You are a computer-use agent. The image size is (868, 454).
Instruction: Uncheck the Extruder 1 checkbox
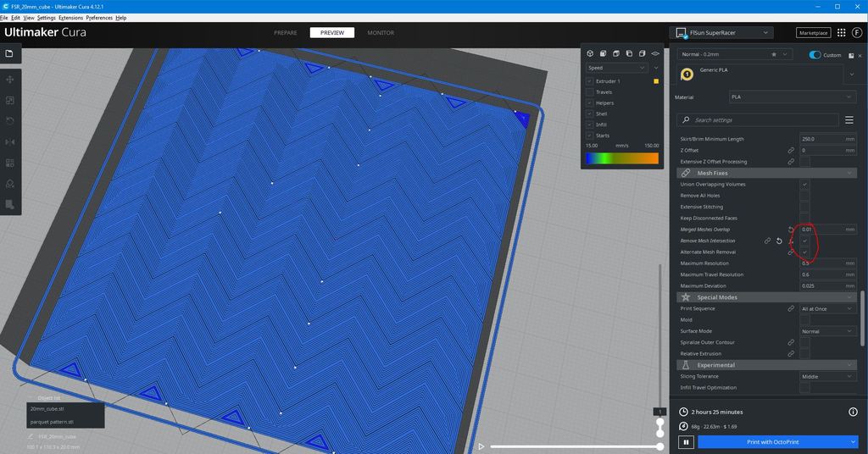590,81
